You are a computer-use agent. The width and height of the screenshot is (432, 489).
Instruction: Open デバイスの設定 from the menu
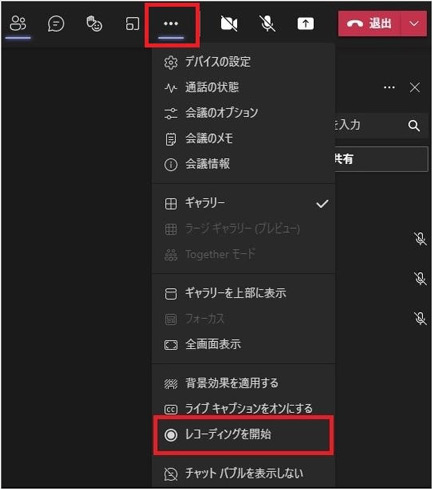pos(243,62)
